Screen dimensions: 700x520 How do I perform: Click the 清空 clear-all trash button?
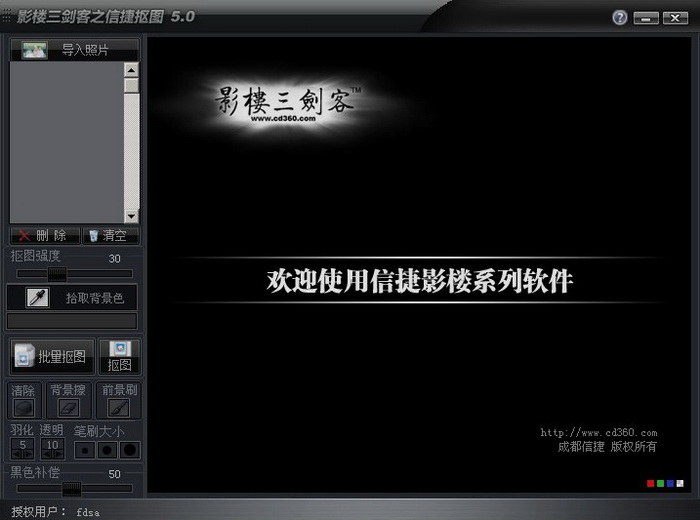(111, 235)
